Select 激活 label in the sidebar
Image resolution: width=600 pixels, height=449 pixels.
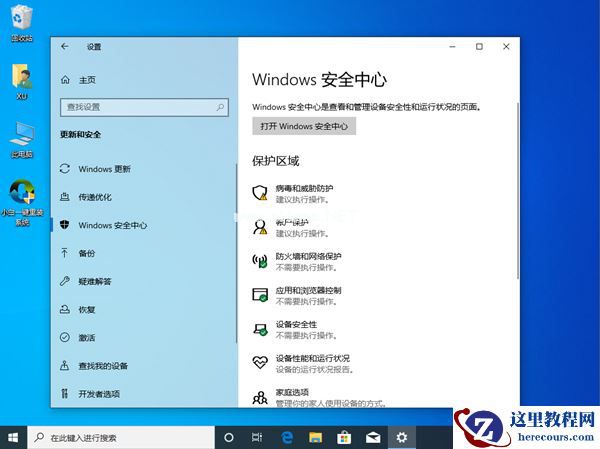point(87,338)
